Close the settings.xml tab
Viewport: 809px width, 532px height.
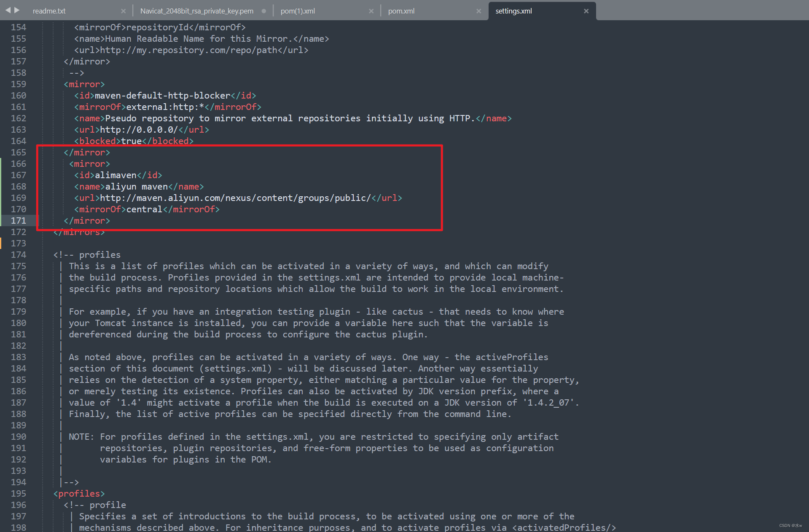coord(586,11)
